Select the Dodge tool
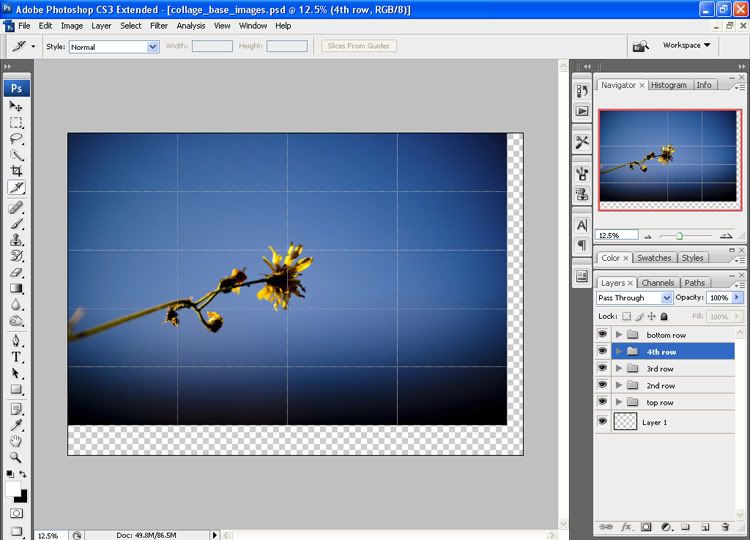Screen dimensions: 750x540 [16, 321]
